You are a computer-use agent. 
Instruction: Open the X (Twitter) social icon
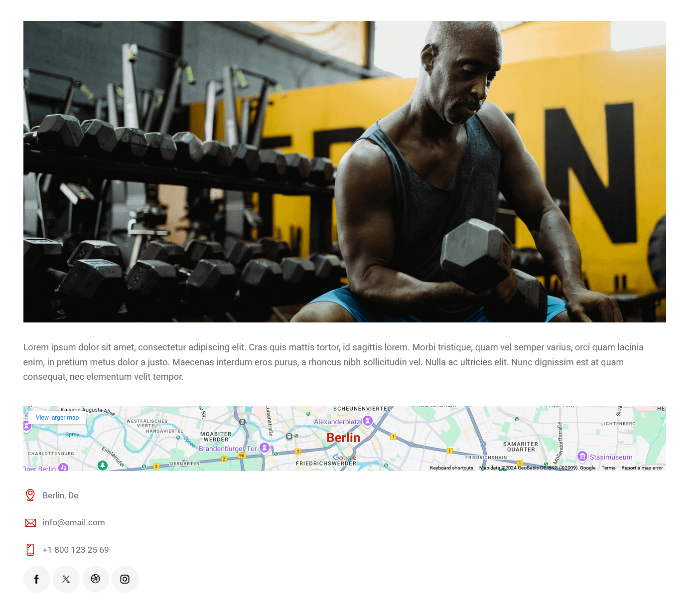click(66, 579)
